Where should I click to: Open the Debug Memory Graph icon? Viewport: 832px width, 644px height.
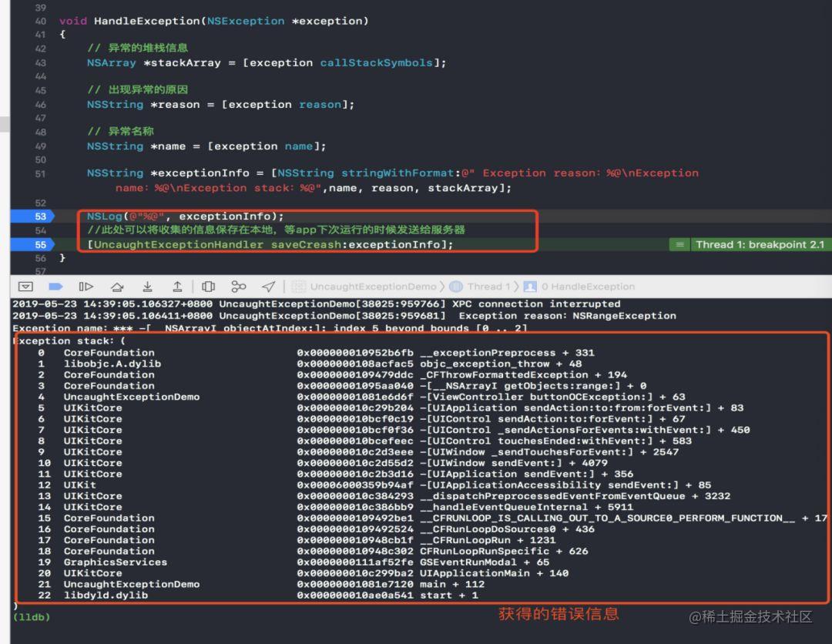pos(239,287)
